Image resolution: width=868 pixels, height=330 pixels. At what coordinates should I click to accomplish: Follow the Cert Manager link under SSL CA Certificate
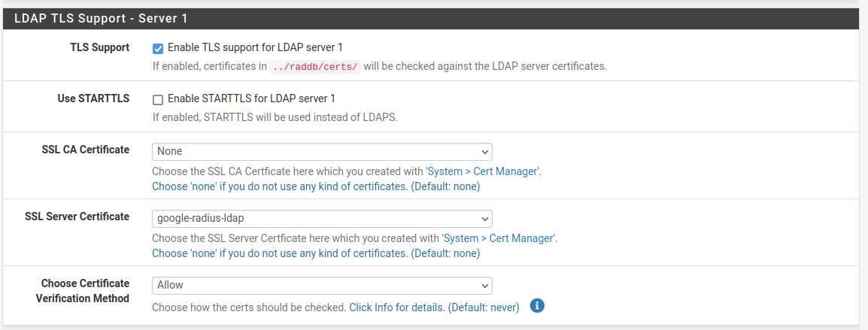[x=483, y=171]
